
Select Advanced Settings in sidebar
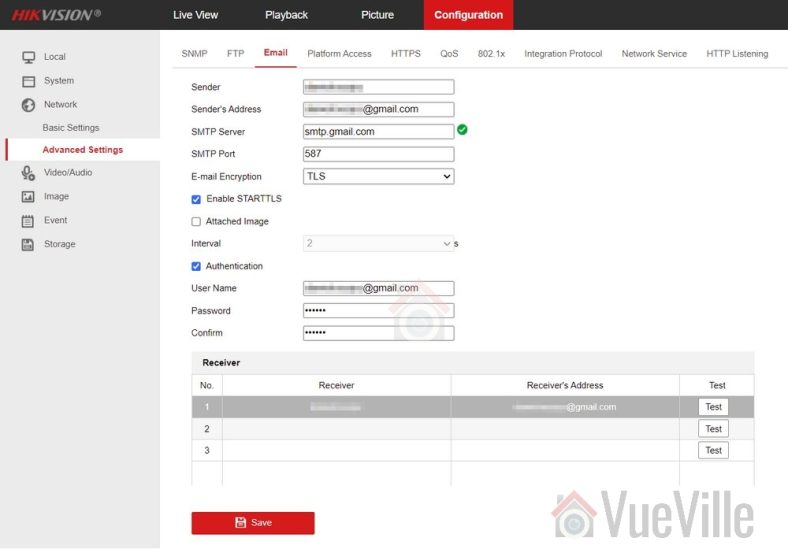click(x=83, y=150)
